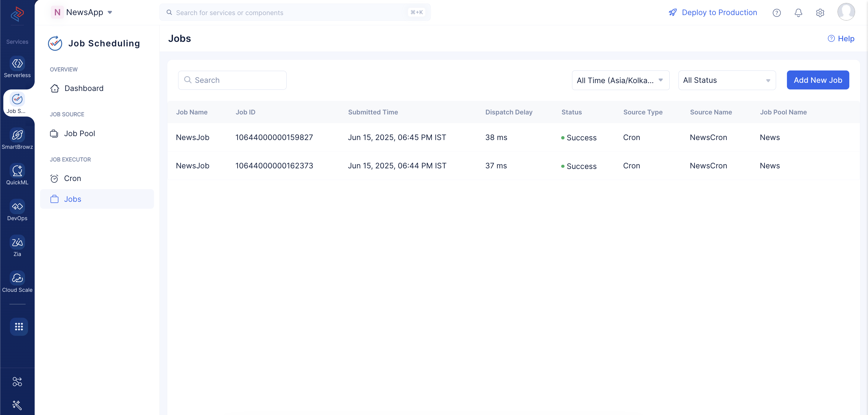Image resolution: width=868 pixels, height=415 pixels.
Task: Open the notifications bell
Action: 798,13
